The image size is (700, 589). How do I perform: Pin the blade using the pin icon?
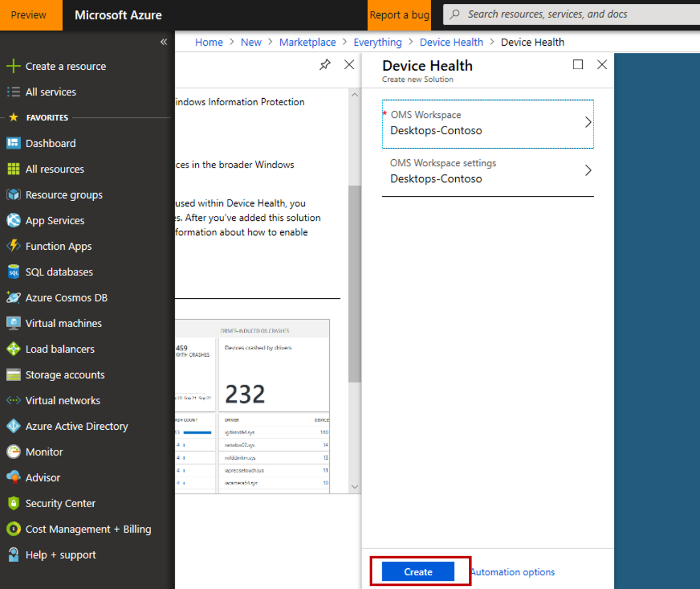(x=325, y=65)
